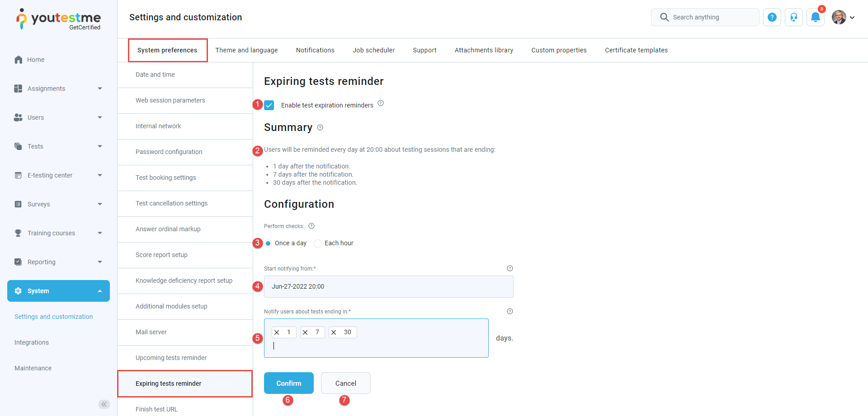Select the Once a day radio option
The height and width of the screenshot is (416, 868).
click(x=269, y=243)
